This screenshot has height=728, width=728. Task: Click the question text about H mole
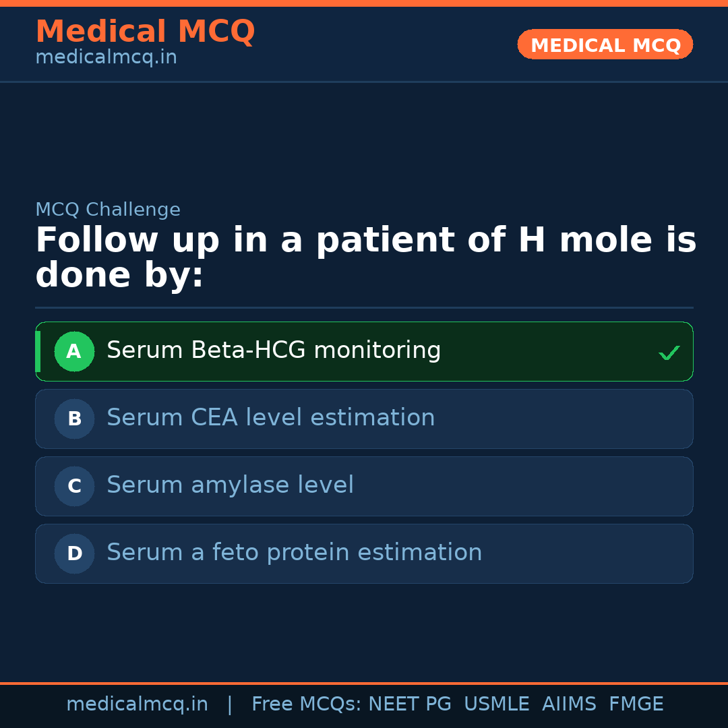coord(365,258)
